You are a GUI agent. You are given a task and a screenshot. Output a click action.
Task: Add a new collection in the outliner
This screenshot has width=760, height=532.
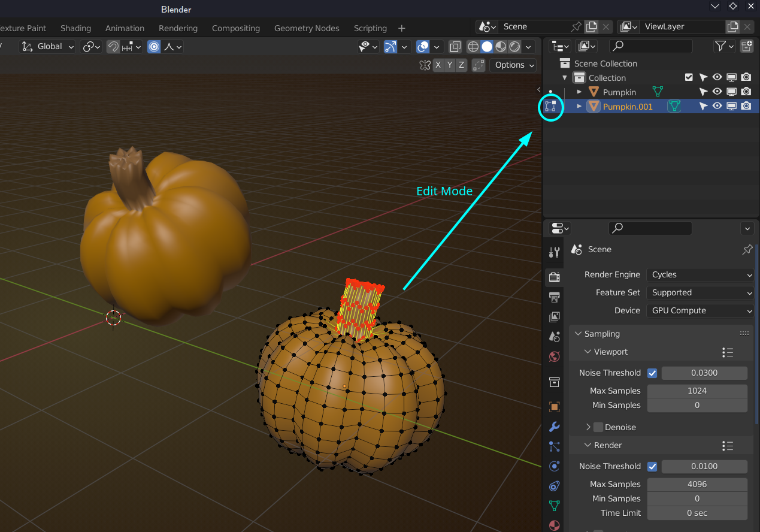pos(746,46)
